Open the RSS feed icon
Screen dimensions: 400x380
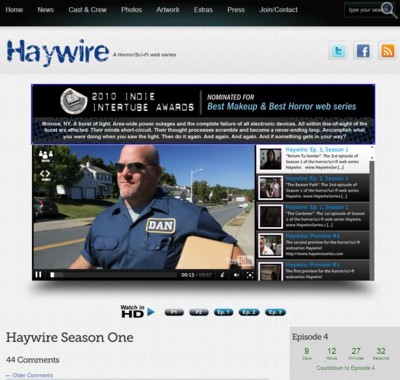pos(387,51)
